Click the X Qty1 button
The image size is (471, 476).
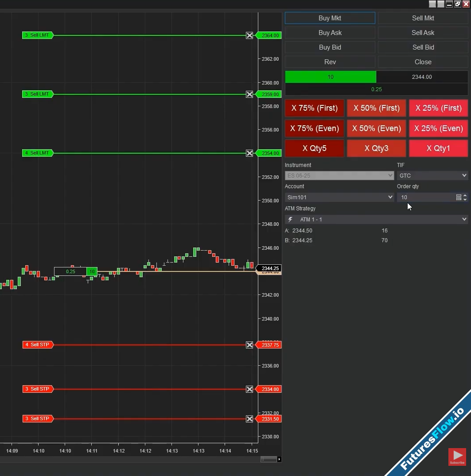tap(438, 148)
